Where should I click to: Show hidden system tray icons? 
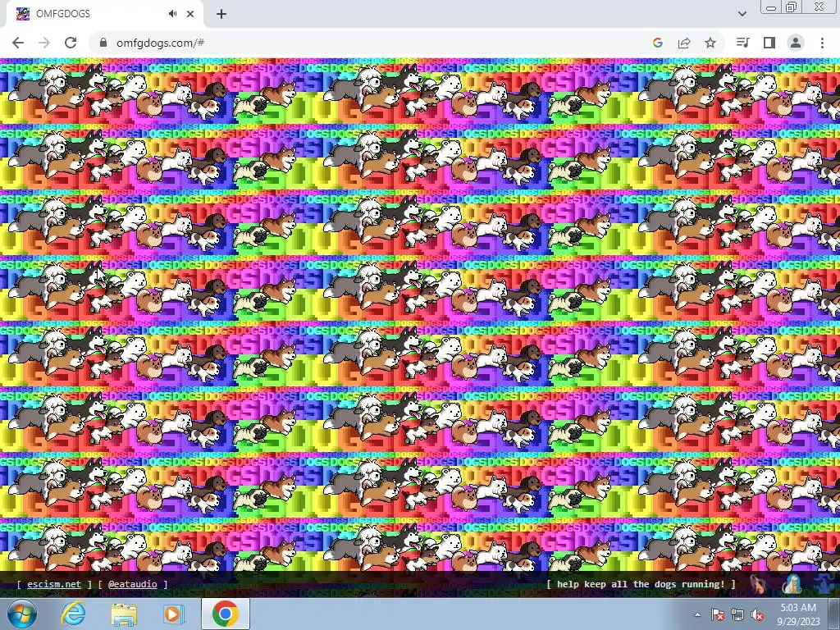click(x=697, y=615)
